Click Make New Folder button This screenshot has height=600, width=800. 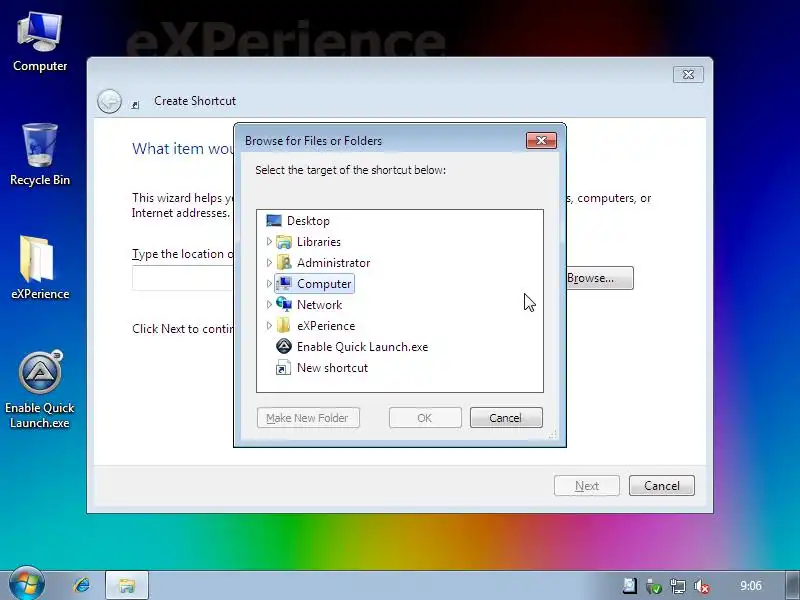tap(308, 418)
